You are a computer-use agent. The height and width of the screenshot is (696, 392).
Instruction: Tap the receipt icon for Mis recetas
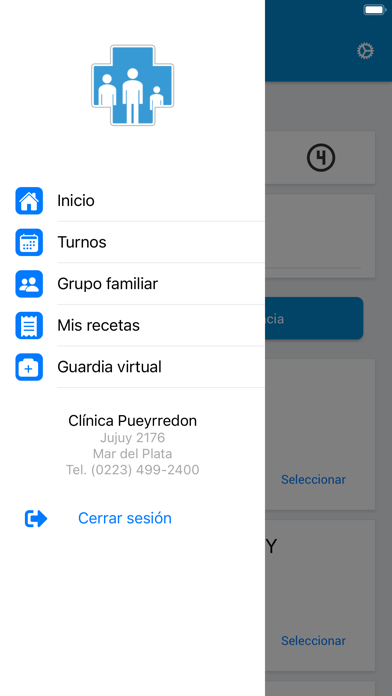click(x=29, y=325)
